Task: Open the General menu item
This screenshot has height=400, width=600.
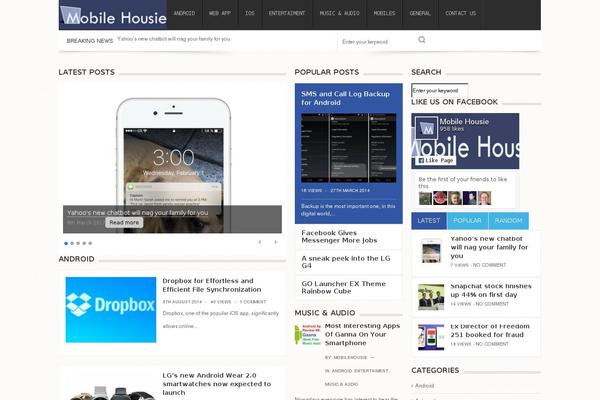Action: (420, 13)
